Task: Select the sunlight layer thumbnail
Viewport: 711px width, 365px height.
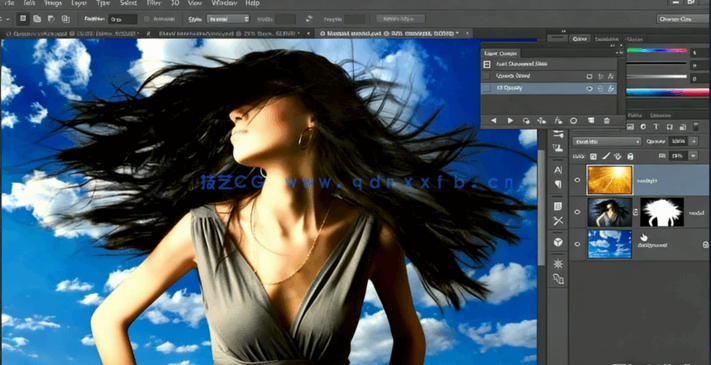Action: click(609, 180)
